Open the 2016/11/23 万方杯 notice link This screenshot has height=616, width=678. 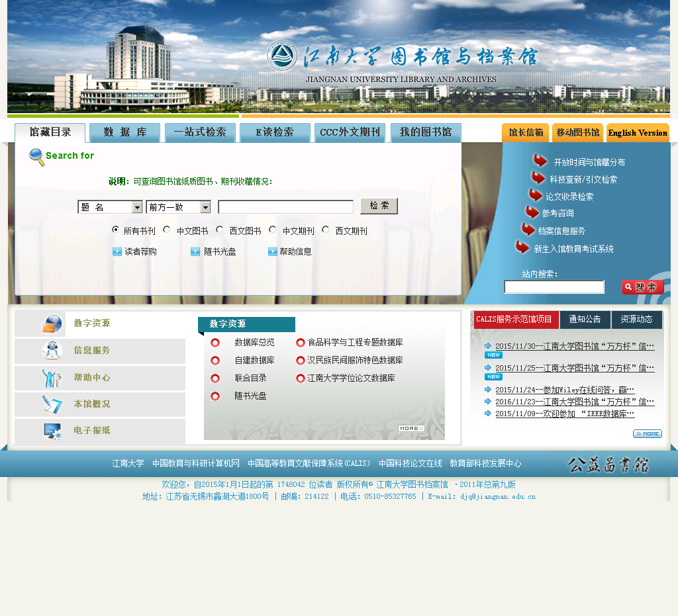pos(575,402)
